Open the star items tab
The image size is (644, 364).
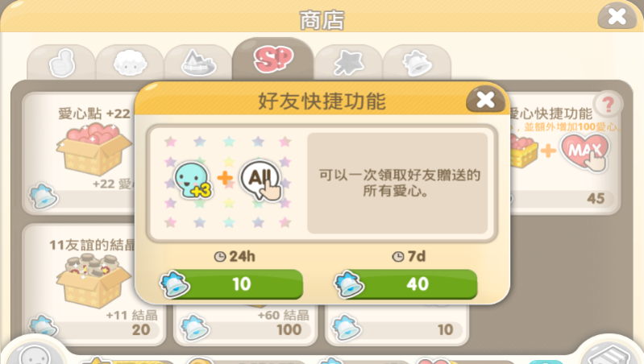348,63
